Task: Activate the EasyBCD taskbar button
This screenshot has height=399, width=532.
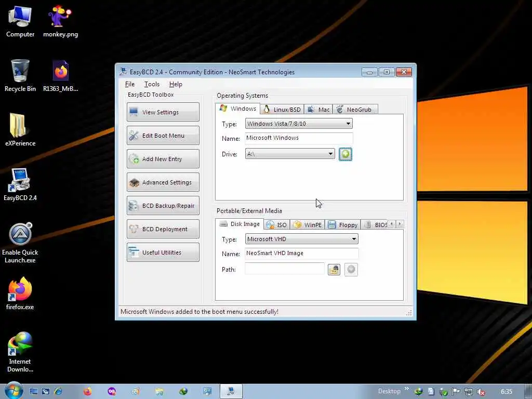Action: [x=231, y=392]
